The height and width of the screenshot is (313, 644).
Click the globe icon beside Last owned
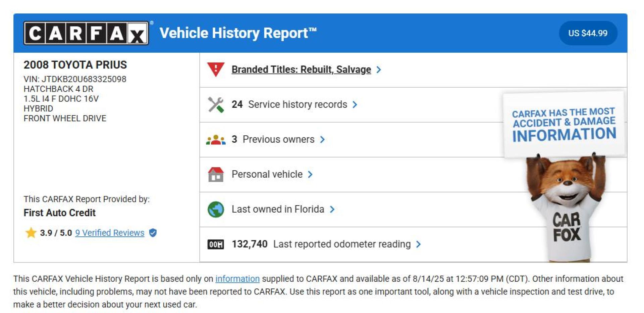pyautogui.click(x=216, y=209)
